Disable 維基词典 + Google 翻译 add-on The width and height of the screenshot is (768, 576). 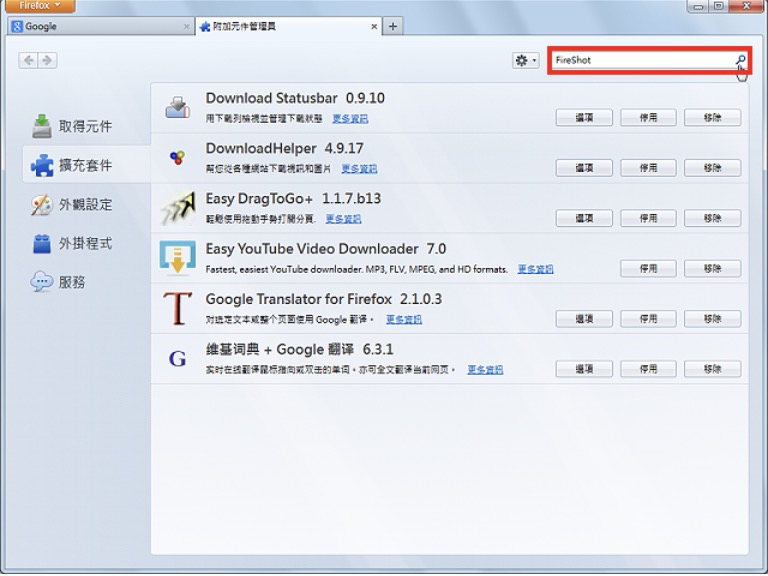[648, 369]
